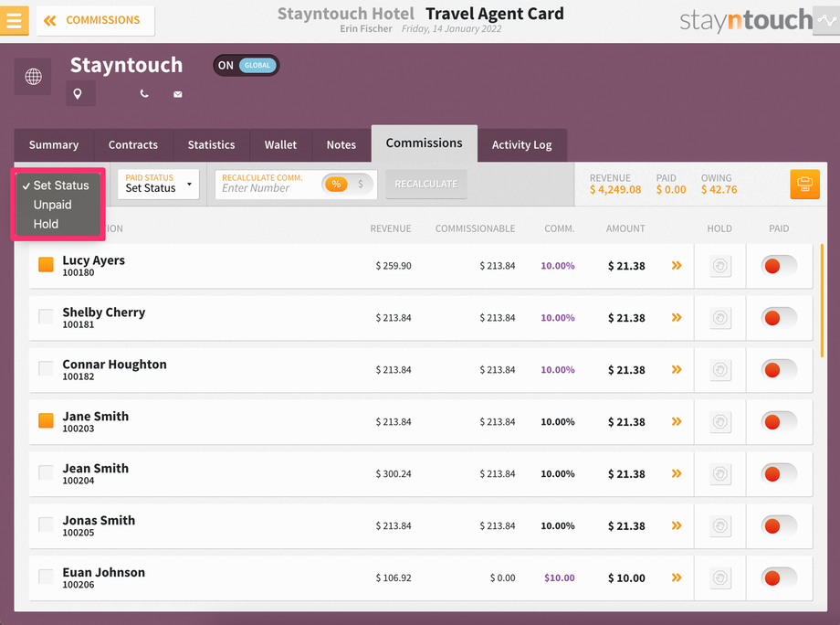Image resolution: width=840 pixels, height=625 pixels.
Task: Switch to the Summary tab
Action: [54, 144]
